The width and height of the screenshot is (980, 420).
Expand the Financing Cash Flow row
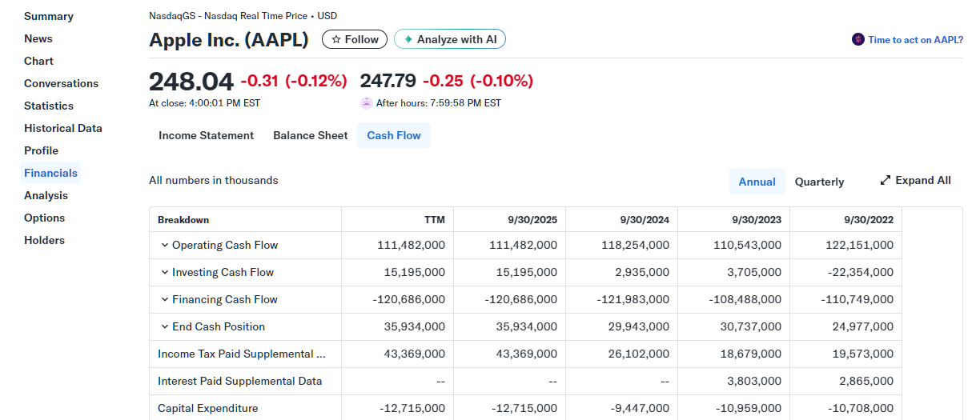click(x=165, y=299)
